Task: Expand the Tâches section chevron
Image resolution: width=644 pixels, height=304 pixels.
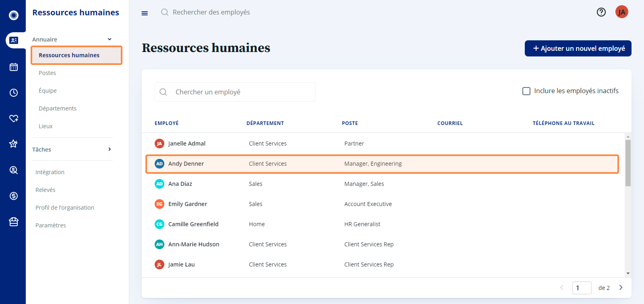Action: click(x=110, y=149)
